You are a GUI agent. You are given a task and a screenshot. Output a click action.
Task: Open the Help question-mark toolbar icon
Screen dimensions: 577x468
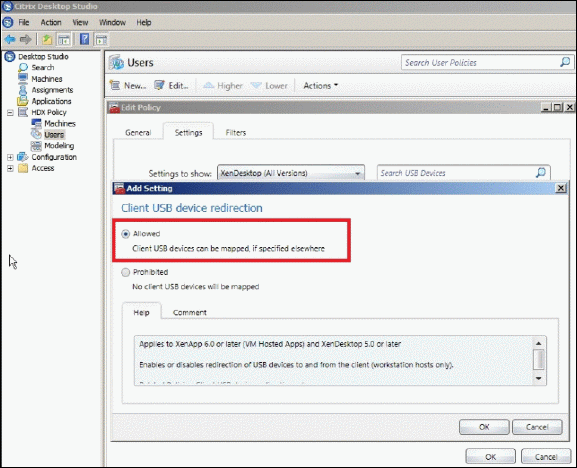[85, 39]
